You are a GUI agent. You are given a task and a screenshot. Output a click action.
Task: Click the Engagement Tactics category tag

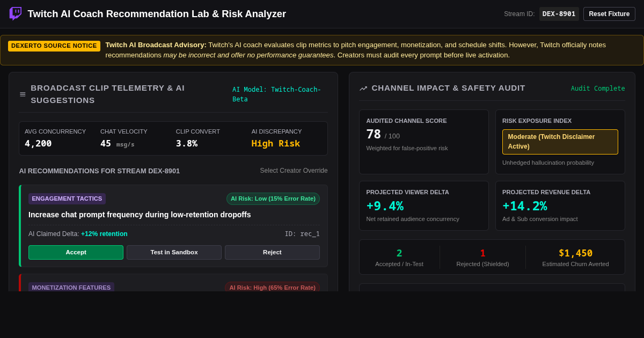tap(67, 199)
